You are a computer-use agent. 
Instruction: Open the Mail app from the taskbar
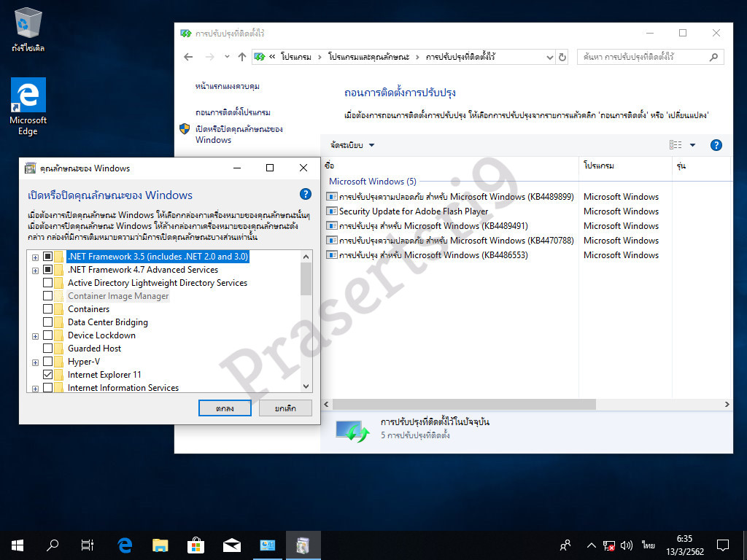[x=231, y=545]
